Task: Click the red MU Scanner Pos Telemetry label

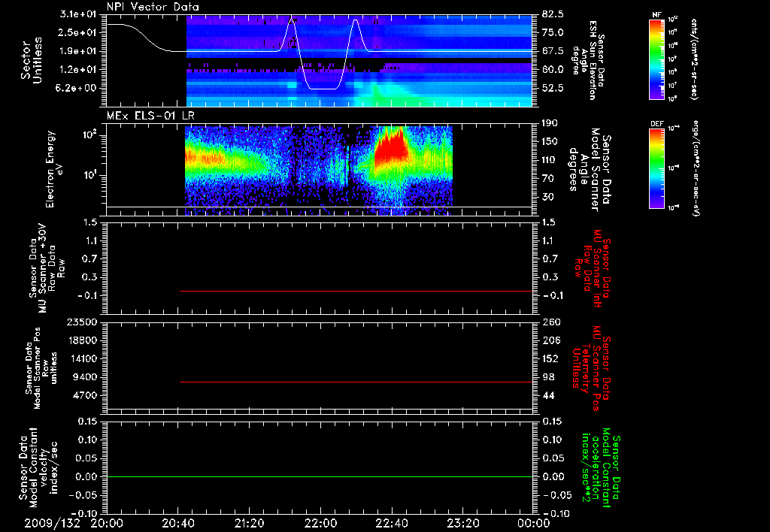Action: pyautogui.click(x=591, y=368)
